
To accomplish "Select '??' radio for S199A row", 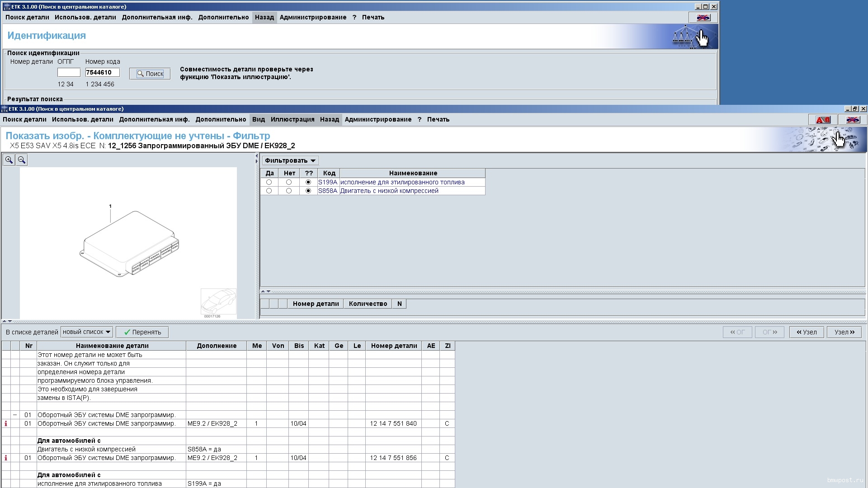I will pos(308,182).
